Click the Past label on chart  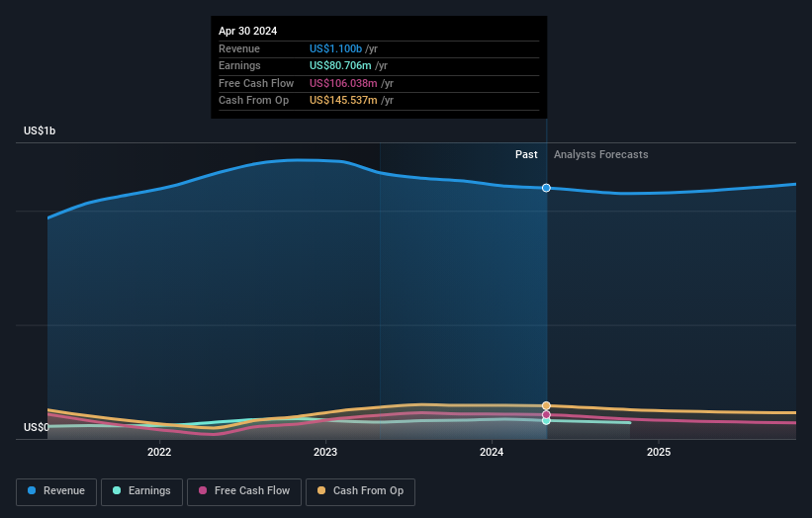526,154
